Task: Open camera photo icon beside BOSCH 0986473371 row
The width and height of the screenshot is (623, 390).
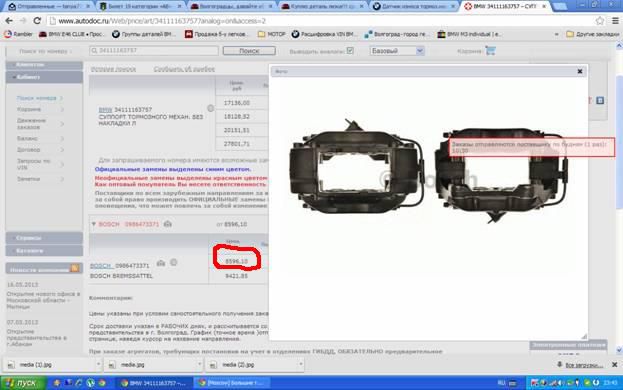Action: 161,263
